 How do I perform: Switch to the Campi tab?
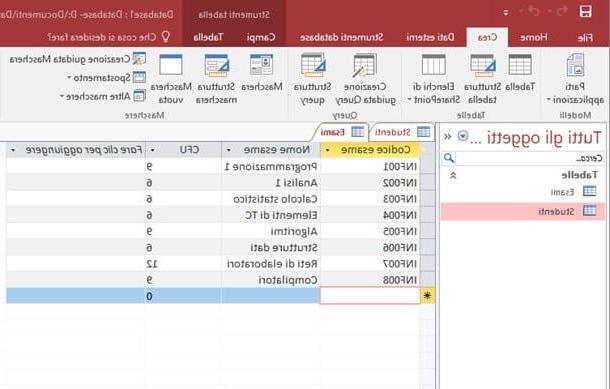[261, 37]
